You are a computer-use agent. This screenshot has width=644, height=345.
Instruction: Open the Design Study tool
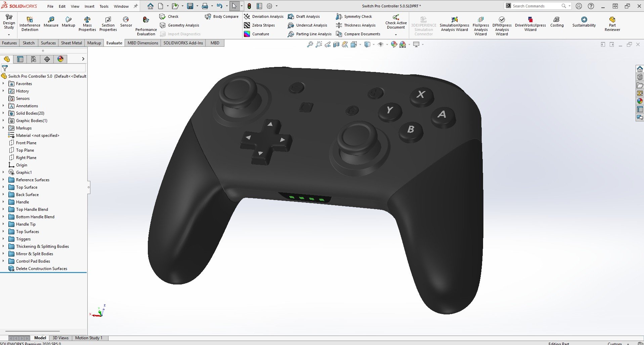tap(9, 22)
